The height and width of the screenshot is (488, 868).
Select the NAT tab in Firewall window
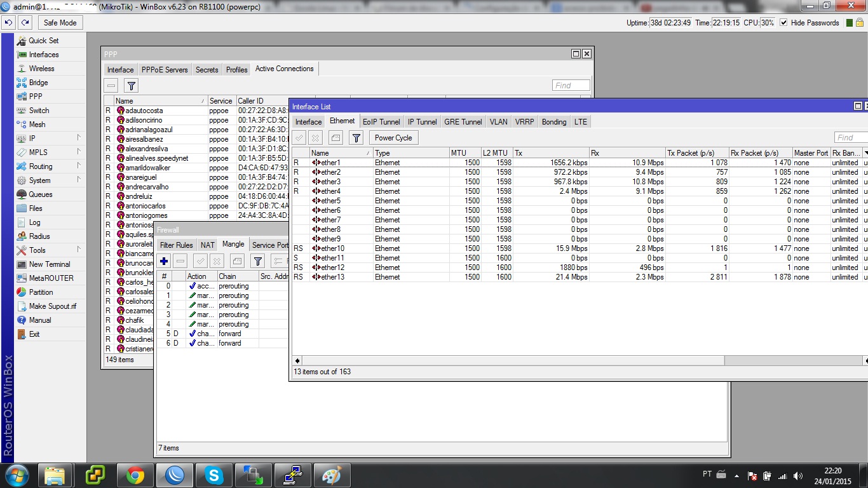[207, 245]
